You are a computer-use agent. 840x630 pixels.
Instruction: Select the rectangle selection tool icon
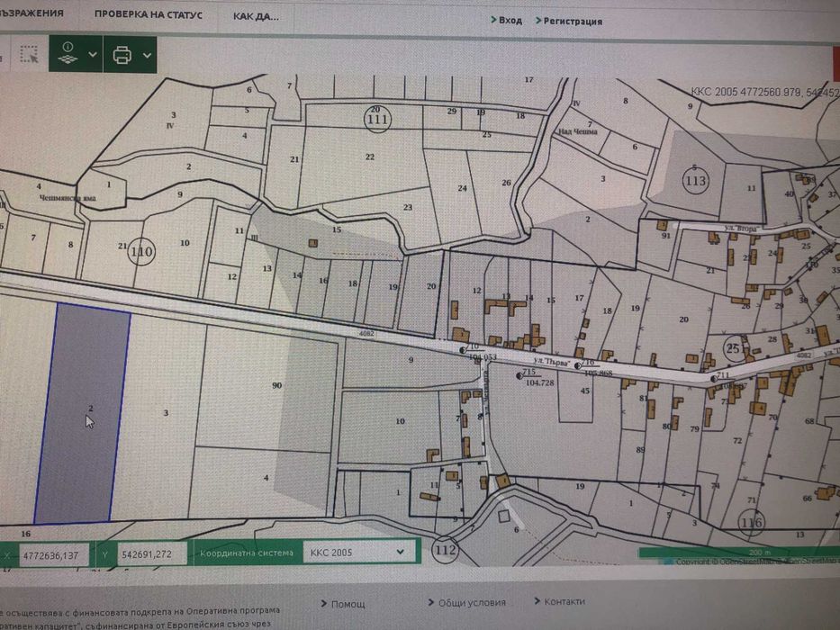(29, 55)
